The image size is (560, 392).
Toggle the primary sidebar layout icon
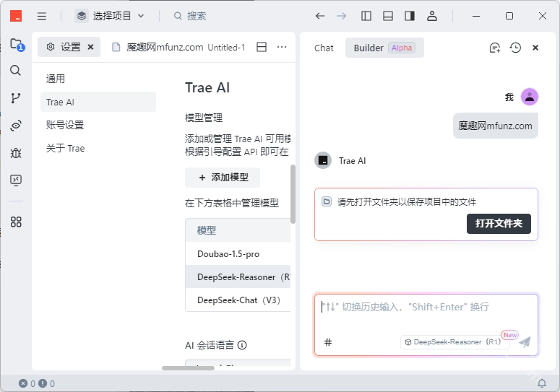[x=366, y=16]
